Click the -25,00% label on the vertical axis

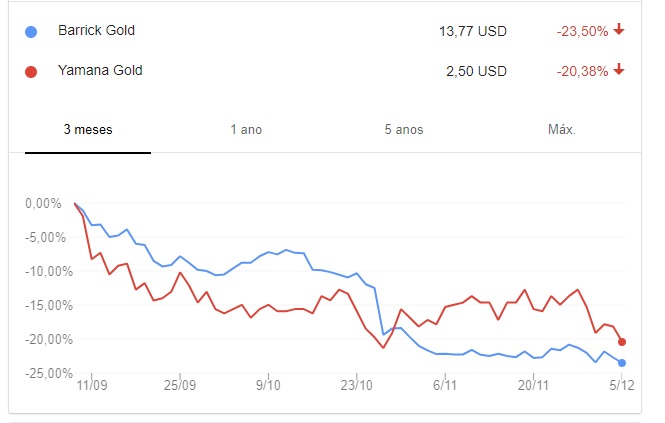tap(40, 373)
